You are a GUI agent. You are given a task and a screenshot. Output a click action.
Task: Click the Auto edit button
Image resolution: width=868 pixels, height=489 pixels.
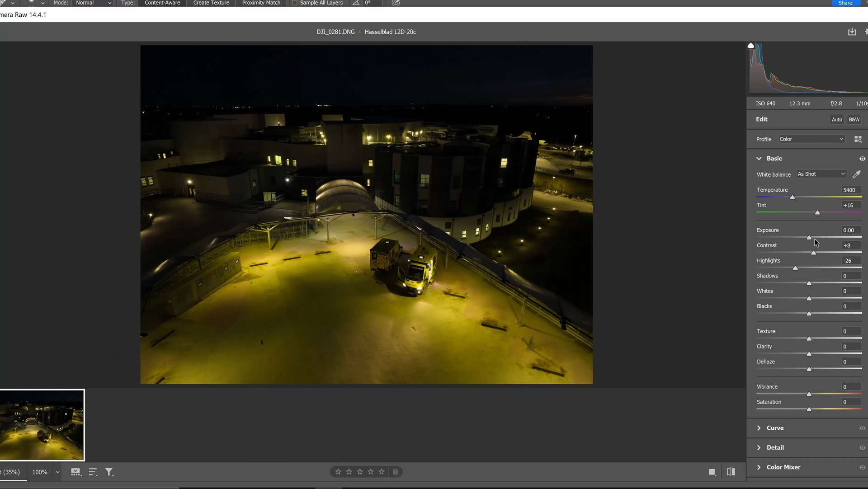coord(837,119)
